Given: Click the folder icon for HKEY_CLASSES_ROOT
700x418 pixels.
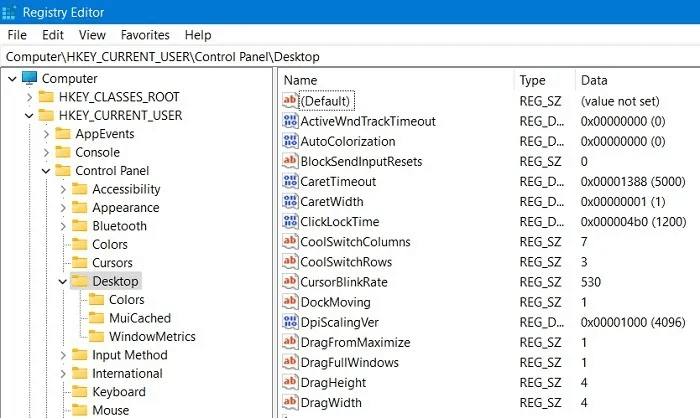Looking at the screenshot, I should click(47, 97).
